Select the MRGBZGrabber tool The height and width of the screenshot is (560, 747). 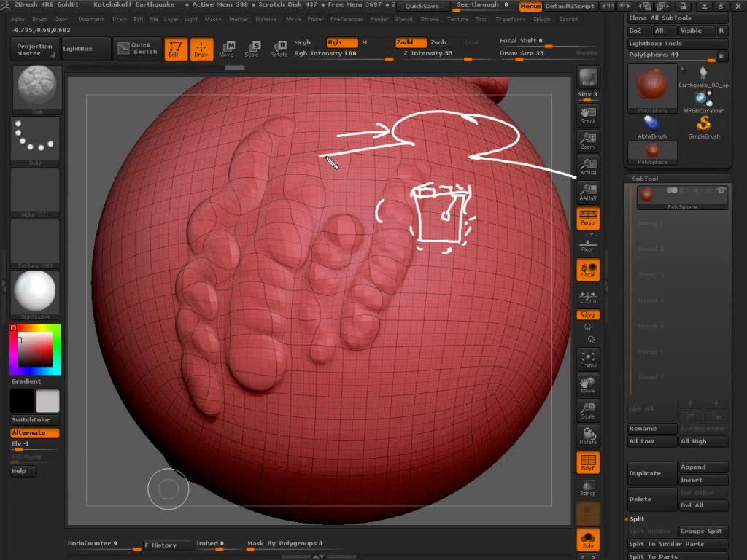(703, 102)
